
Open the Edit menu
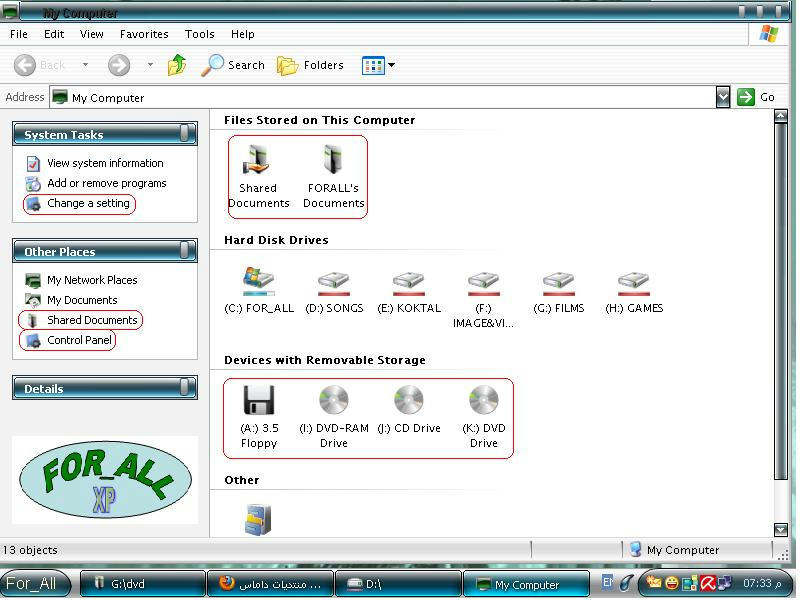(x=54, y=34)
